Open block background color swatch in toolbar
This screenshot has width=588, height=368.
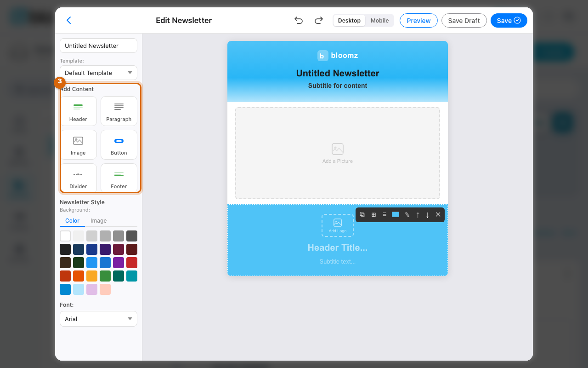tap(396, 215)
